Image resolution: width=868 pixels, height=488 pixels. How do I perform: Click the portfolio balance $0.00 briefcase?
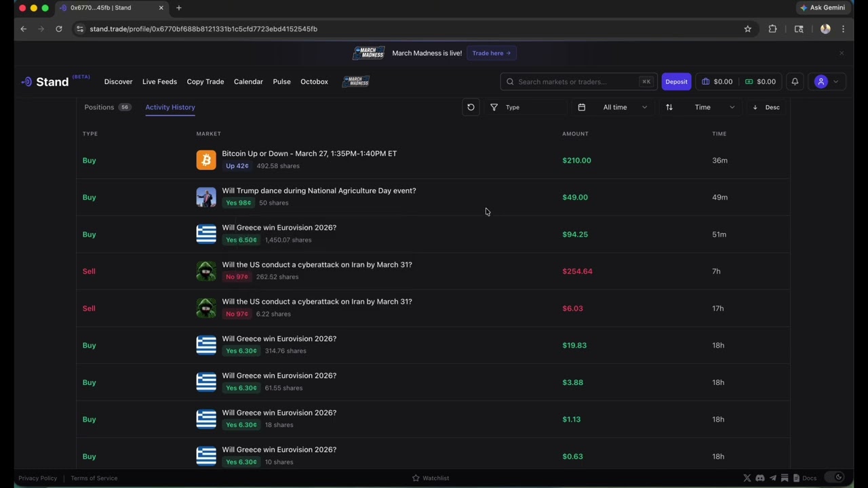click(x=717, y=81)
